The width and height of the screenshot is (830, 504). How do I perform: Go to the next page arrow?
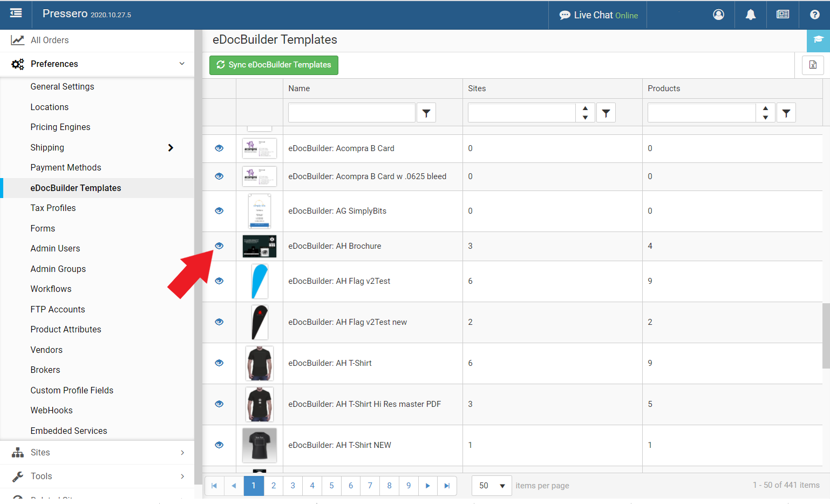click(427, 486)
